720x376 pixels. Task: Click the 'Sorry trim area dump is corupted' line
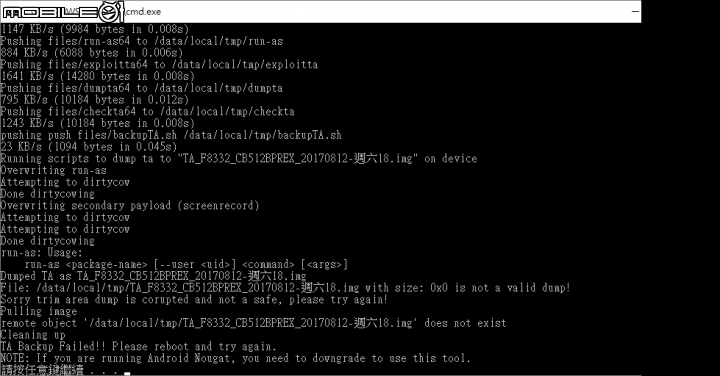(194, 300)
